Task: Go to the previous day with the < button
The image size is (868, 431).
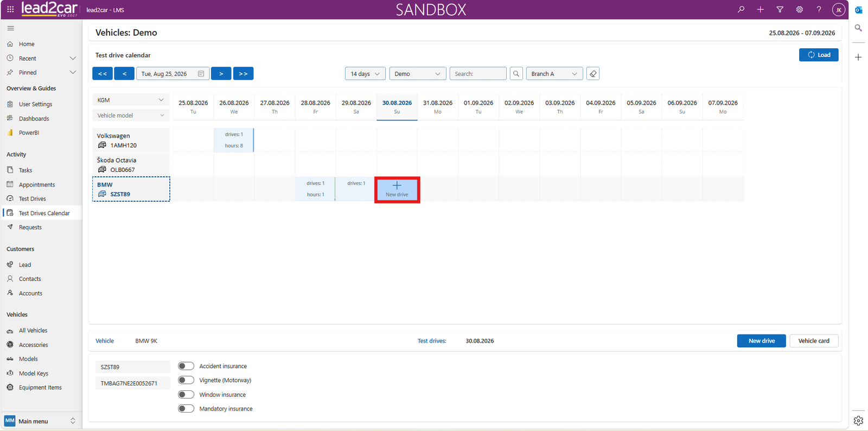Action: (x=124, y=74)
